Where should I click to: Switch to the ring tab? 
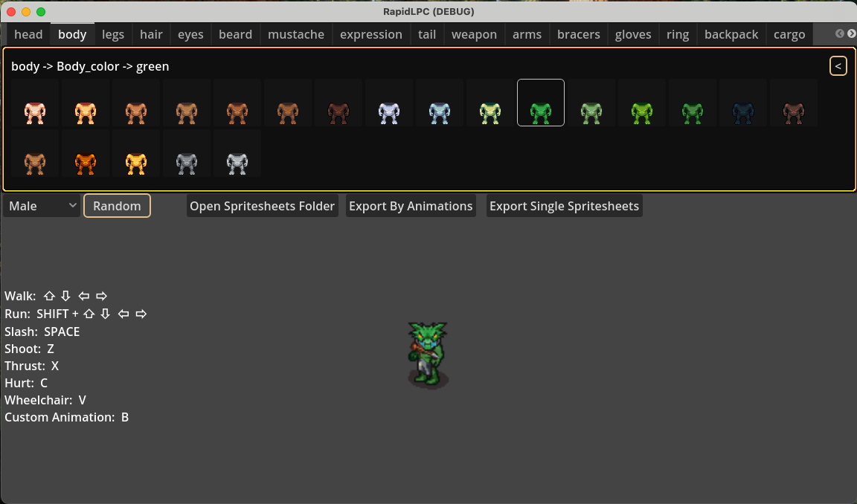[x=678, y=34]
